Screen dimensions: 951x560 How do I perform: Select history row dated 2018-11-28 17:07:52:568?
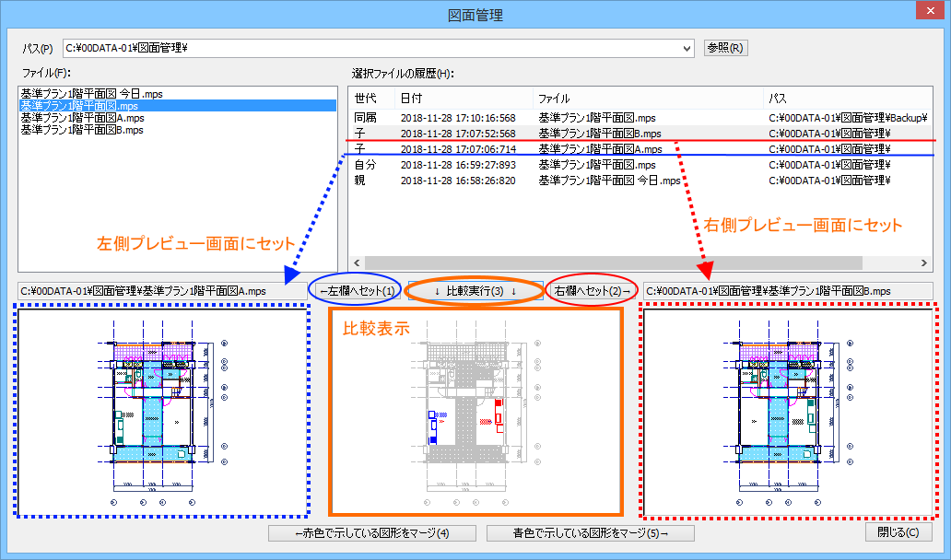click(640, 134)
